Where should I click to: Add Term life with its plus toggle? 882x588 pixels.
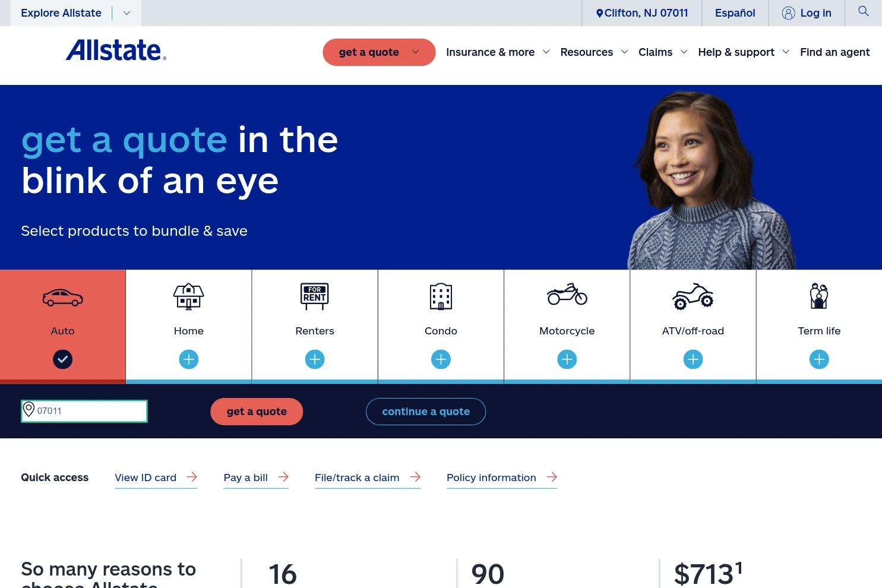click(x=819, y=359)
